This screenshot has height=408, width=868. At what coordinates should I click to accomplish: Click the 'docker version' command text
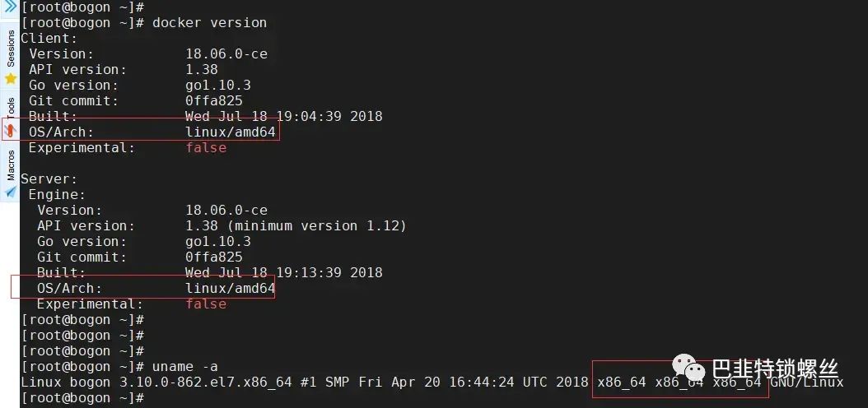click(209, 22)
